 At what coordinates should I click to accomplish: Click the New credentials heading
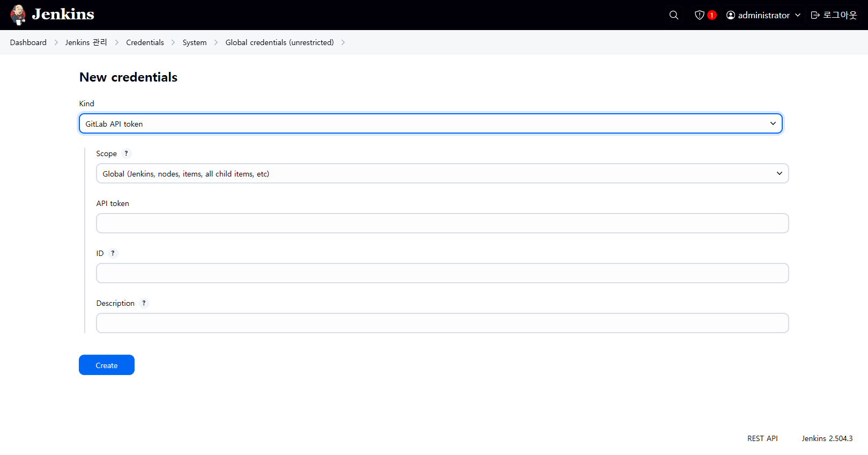[x=128, y=77]
